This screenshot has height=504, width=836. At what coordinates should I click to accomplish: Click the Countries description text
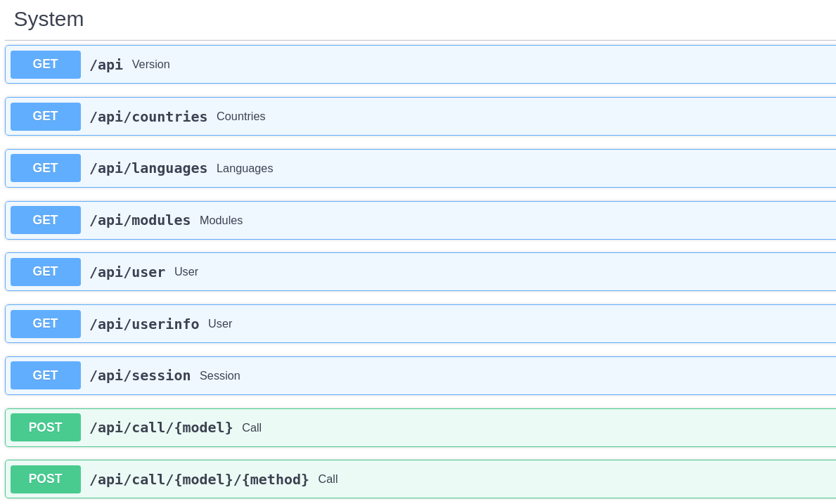click(240, 117)
